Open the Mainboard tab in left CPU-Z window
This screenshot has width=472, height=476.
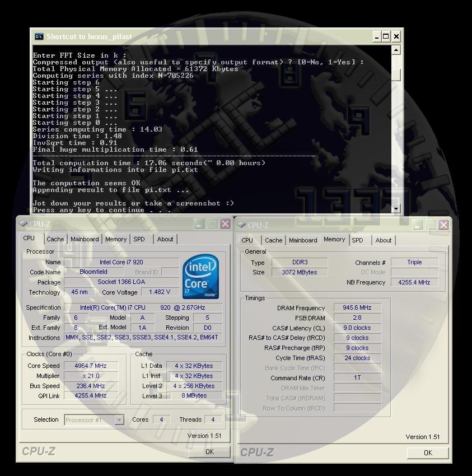point(85,239)
